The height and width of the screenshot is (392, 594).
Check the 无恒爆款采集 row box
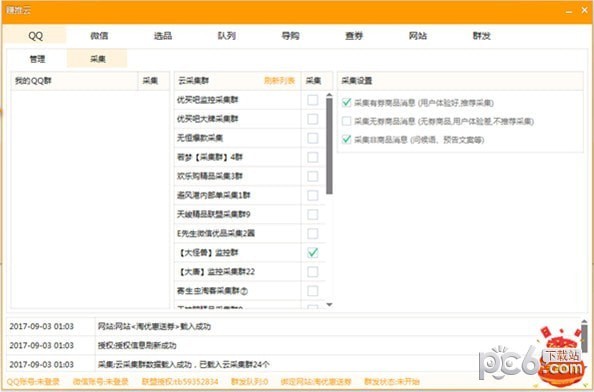tap(313, 138)
